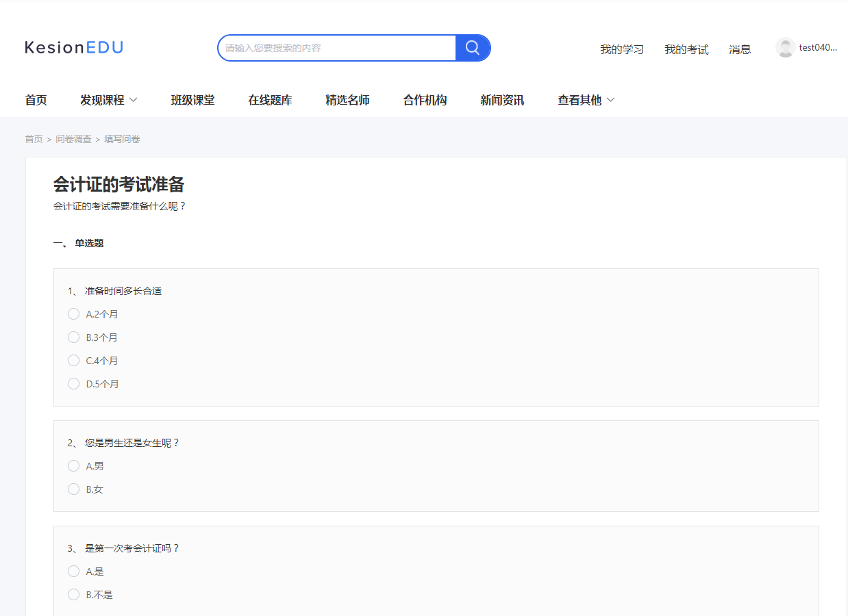Focus the search input field
This screenshot has height=616, width=848.
(337, 48)
